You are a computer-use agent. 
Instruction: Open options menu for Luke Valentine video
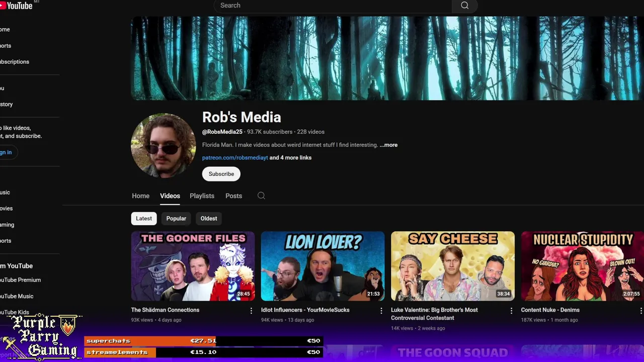pos(511,311)
